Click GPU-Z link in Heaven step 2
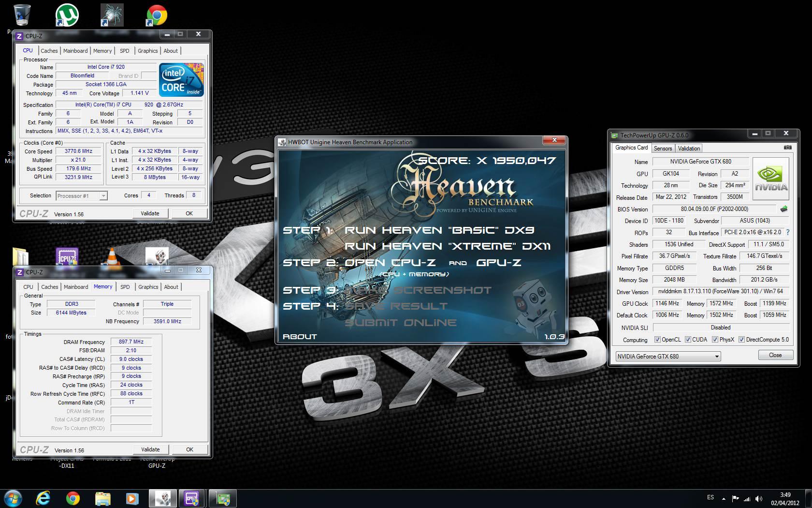812x508 pixels. click(498, 263)
